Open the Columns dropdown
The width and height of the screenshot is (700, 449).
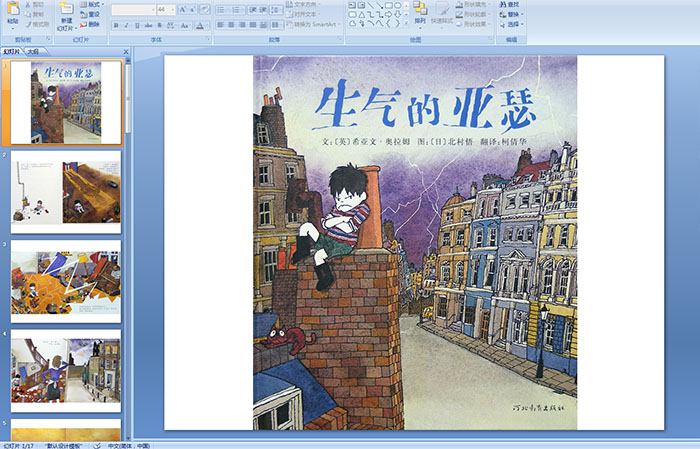click(277, 25)
